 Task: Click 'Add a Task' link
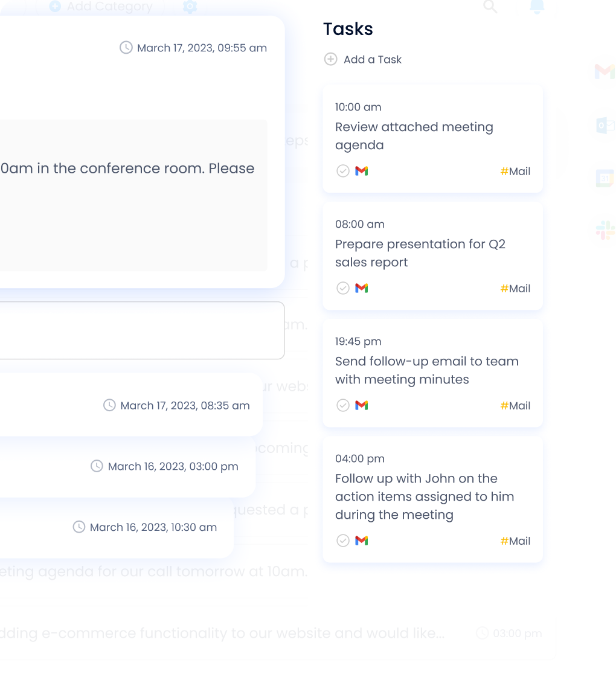click(x=372, y=59)
